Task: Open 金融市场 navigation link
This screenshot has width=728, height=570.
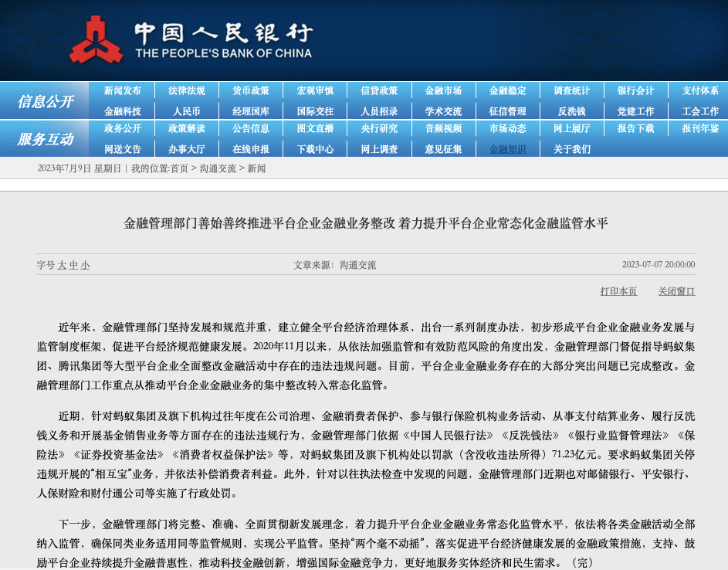Action: pyautogui.click(x=443, y=90)
